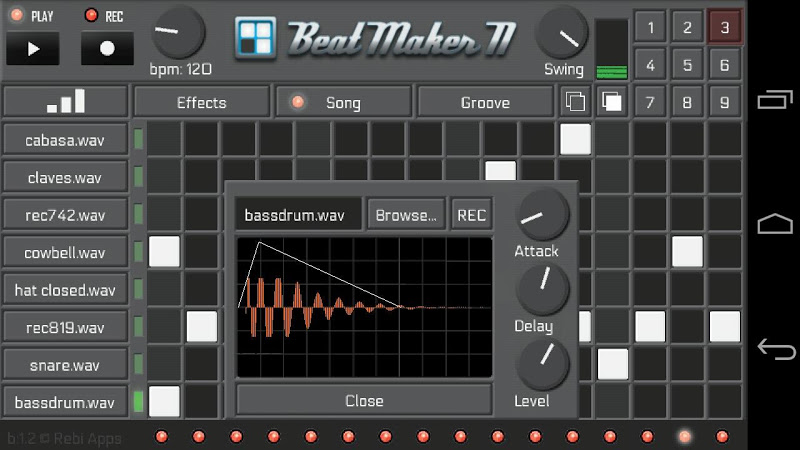800x450 pixels.
Task: Open the cowbell.wav track settings
Action: [65, 252]
